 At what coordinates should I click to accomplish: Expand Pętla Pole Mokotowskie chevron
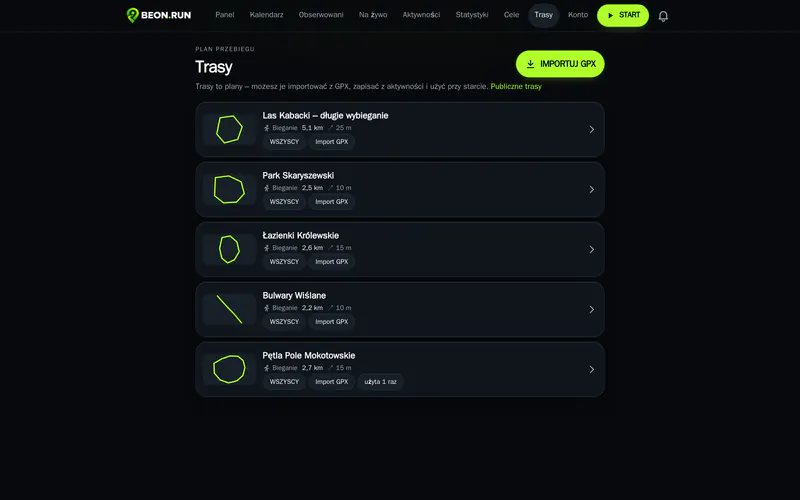pyautogui.click(x=591, y=369)
